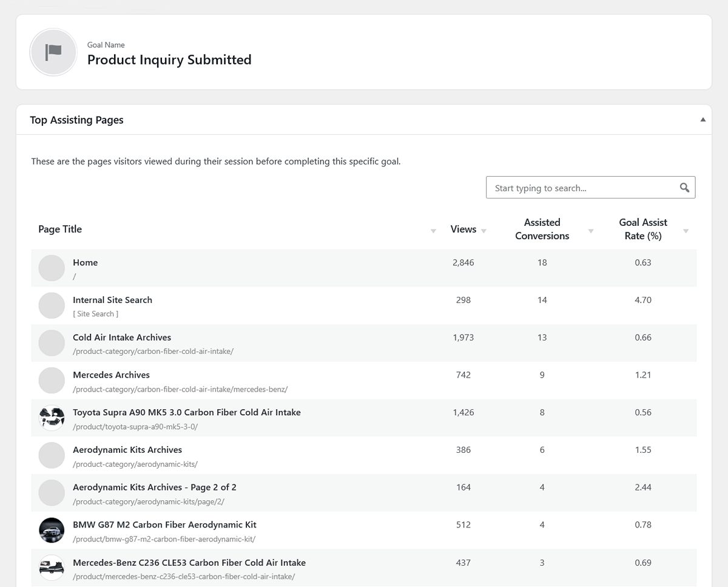Click the Toyota Supra product thumbnail
Screen dimensions: 728x587
click(52, 418)
